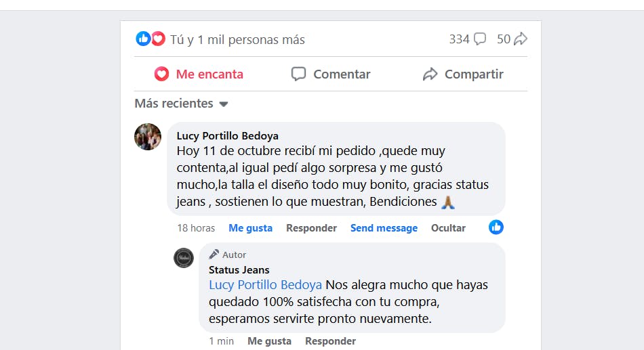The height and width of the screenshot is (350, 644).
Task: Click the share arrow icon beside 50
Action: [x=521, y=39]
